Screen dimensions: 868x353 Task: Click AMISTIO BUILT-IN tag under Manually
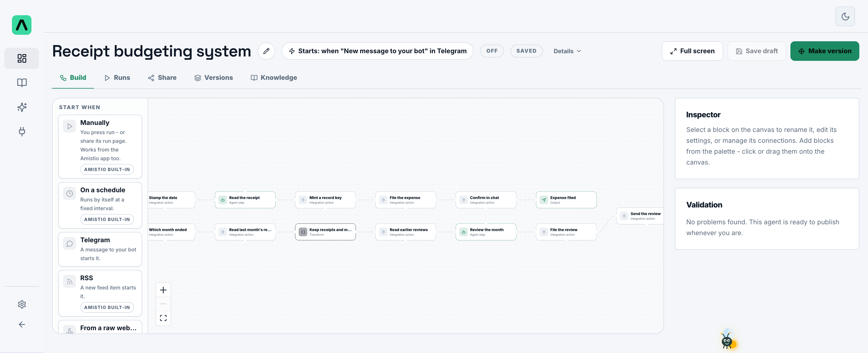pos(107,169)
